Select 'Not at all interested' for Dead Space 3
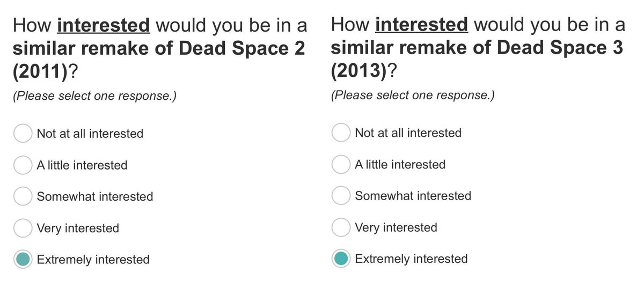This screenshot has width=644, height=287. (340, 133)
